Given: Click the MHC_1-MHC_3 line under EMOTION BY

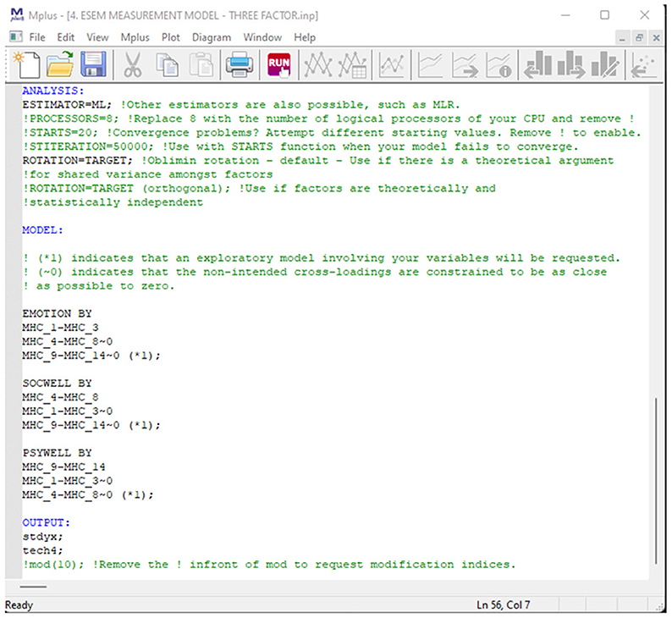Looking at the screenshot, I should (60, 328).
